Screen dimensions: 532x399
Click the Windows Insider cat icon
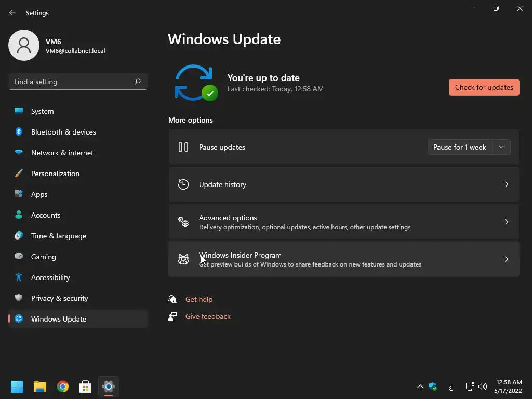pos(183,259)
